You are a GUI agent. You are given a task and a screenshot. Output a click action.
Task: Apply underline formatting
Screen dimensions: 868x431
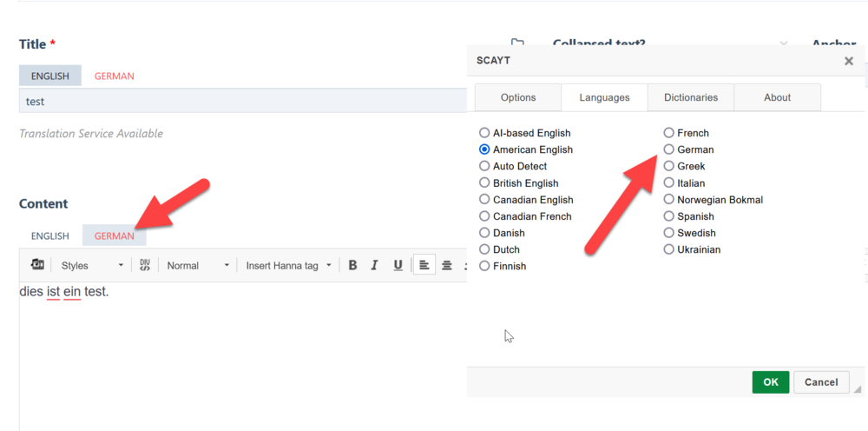398,266
